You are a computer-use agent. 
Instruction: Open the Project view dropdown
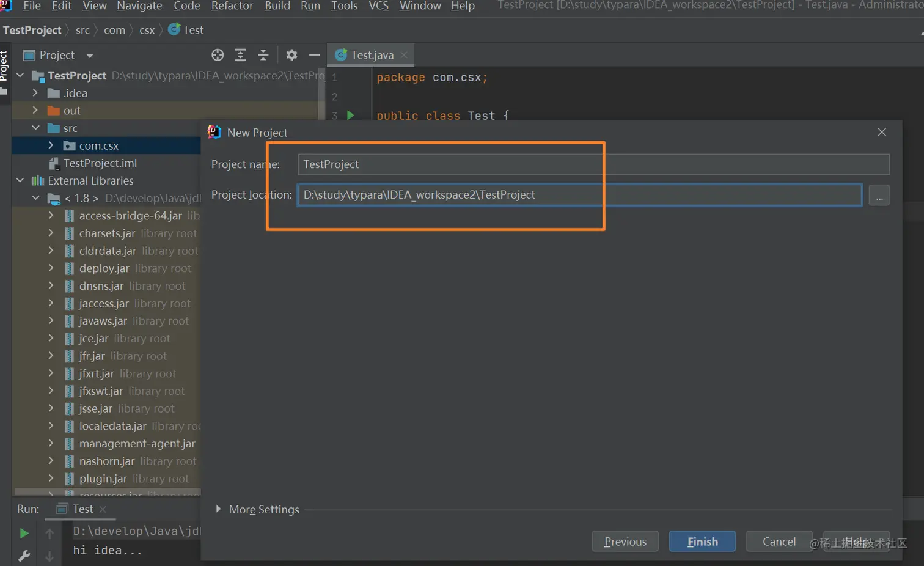[x=90, y=56]
